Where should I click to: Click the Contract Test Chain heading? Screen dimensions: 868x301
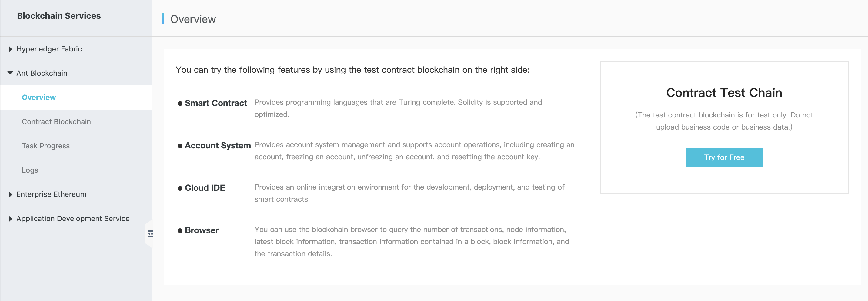tap(724, 93)
